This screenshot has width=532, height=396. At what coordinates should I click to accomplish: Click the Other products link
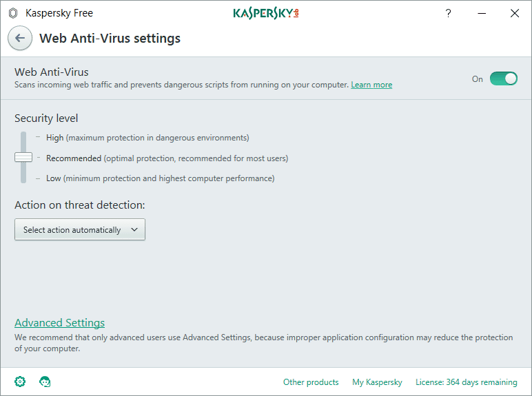click(311, 382)
